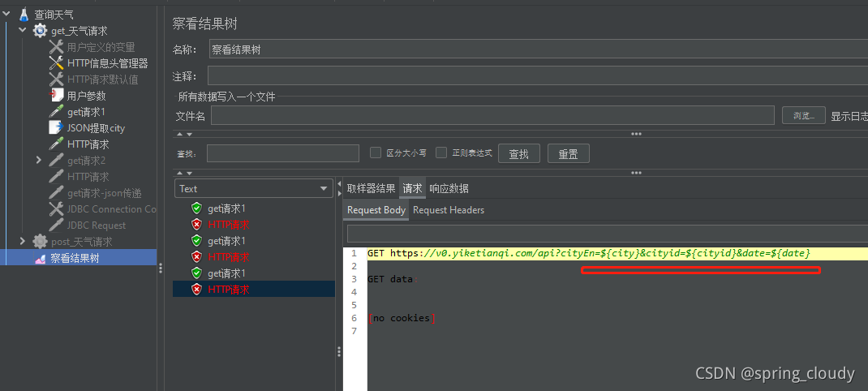Click up arrow on divider above 查找 row
The image size is (868, 391).
point(180,134)
